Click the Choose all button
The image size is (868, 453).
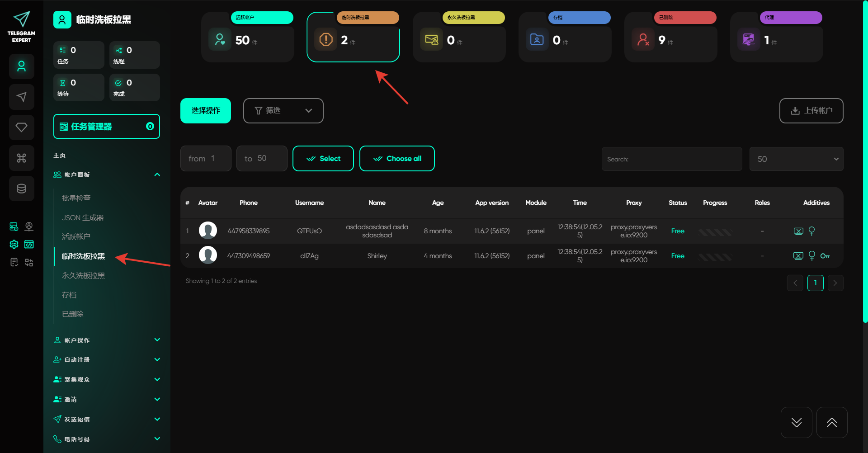click(397, 159)
